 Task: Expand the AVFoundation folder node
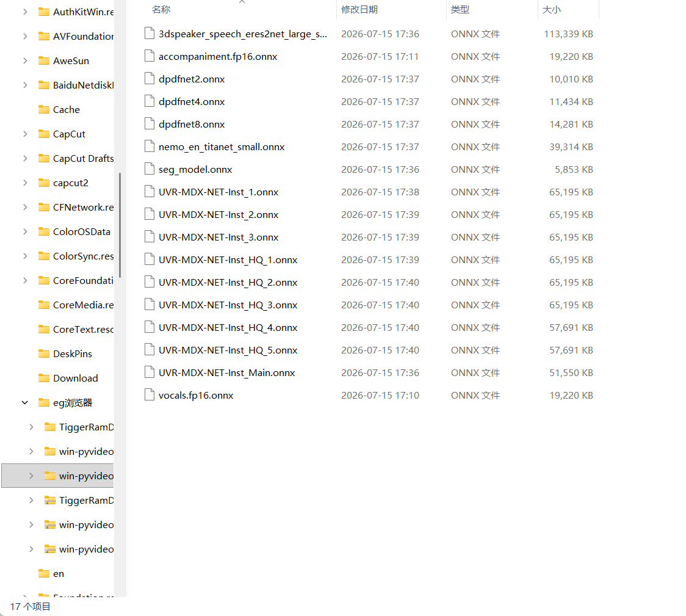25,36
